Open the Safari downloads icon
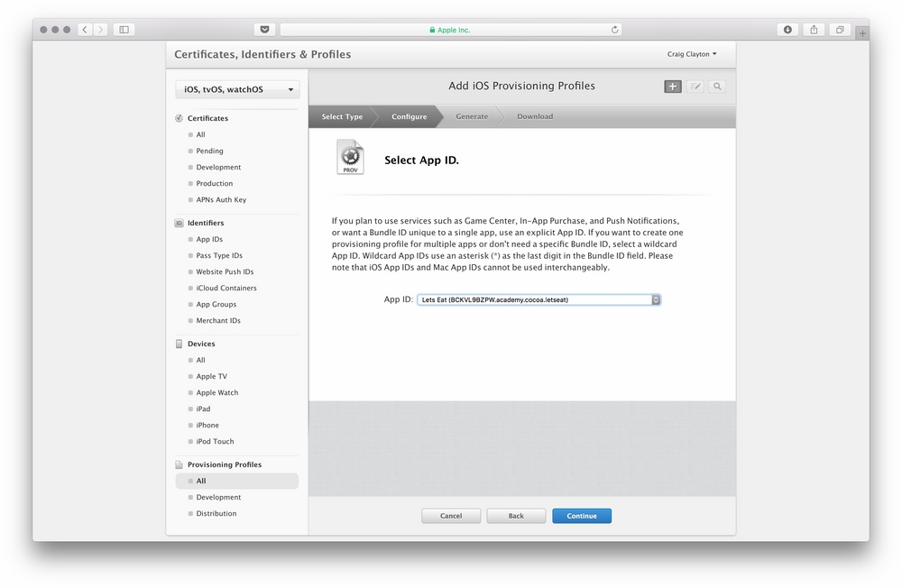This screenshot has width=902, height=588. 787,30
